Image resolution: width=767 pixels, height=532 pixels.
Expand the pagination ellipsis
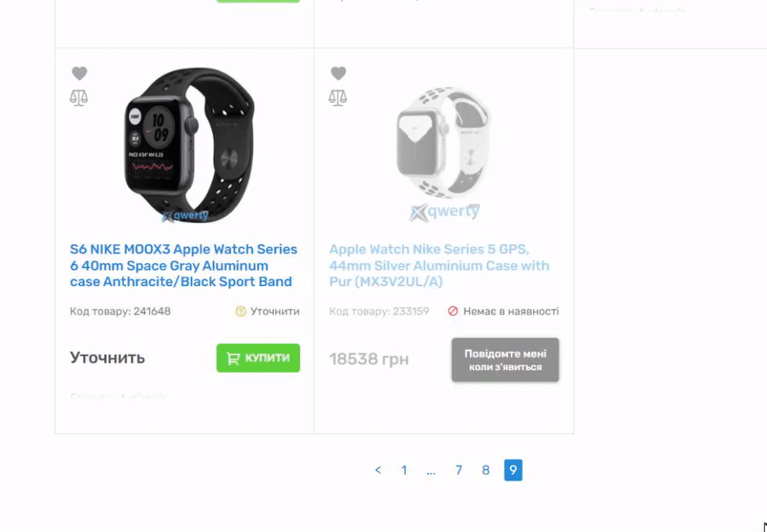[430, 471]
